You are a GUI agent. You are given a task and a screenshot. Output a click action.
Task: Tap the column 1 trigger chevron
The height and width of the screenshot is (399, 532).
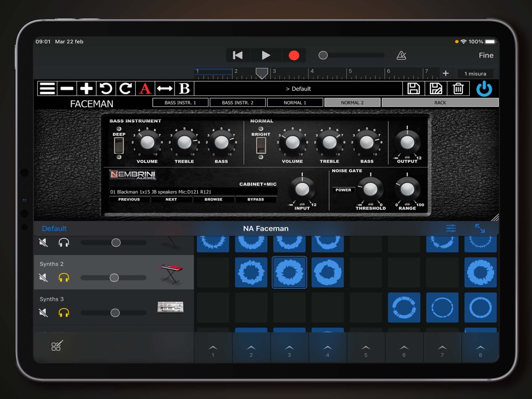[213, 348]
